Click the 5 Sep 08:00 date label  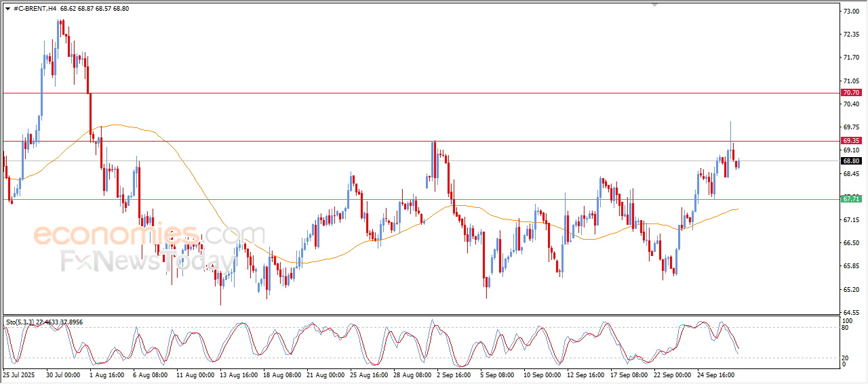[x=496, y=374]
